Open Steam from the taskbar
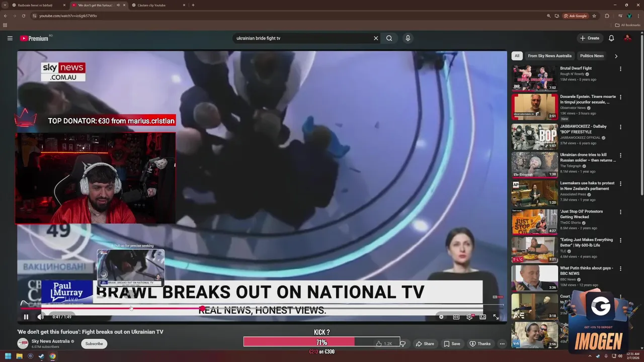Image resolution: width=644 pixels, height=362 pixels. 41,356
